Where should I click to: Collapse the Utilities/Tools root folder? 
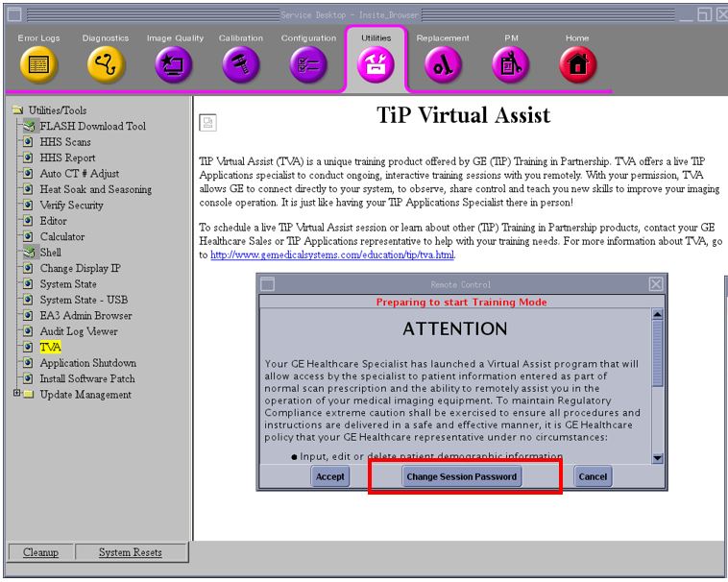point(17,110)
